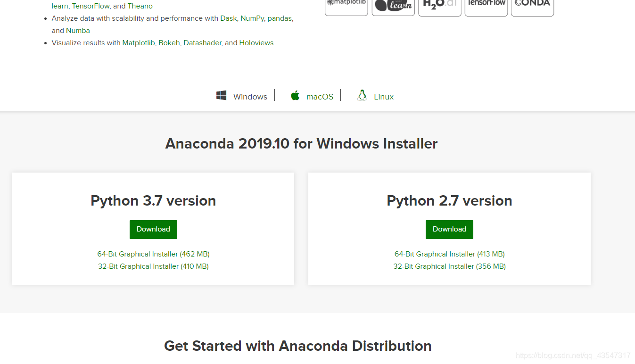The width and height of the screenshot is (635, 364).
Task: Open the NumPy link
Action: click(252, 18)
